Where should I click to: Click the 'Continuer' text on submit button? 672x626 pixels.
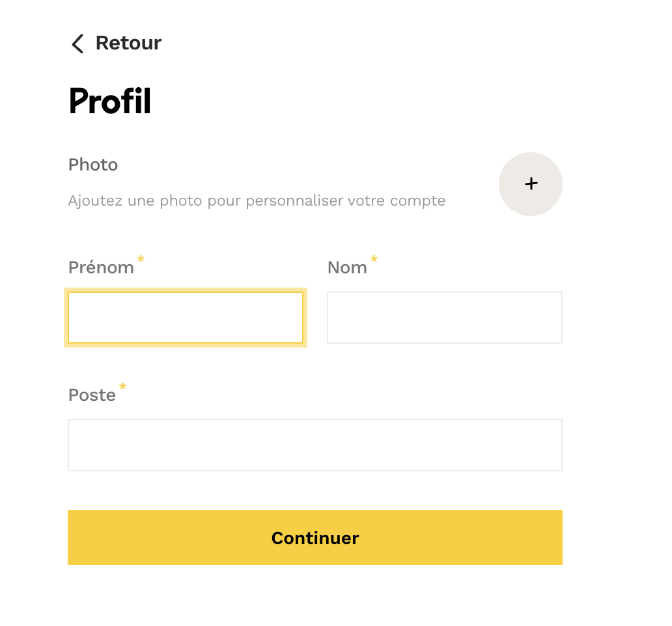(x=315, y=538)
